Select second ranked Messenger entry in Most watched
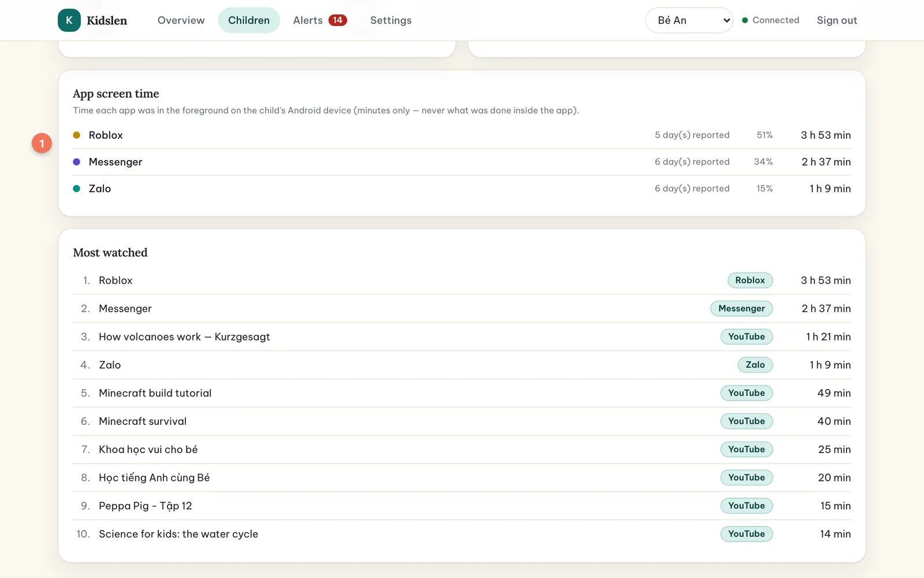Image resolution: width=924 pixels, height=578 pixels. point(125,309)
